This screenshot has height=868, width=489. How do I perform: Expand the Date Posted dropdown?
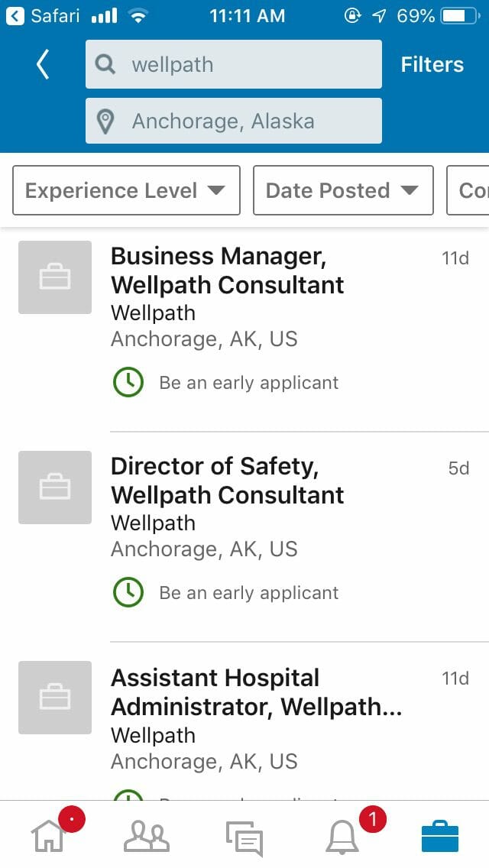[343, 190]
